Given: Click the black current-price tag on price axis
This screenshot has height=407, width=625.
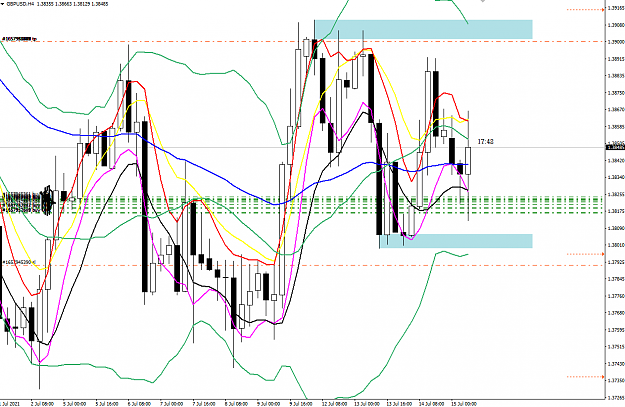Looking at the screenshot, I should tap(615, 147).
